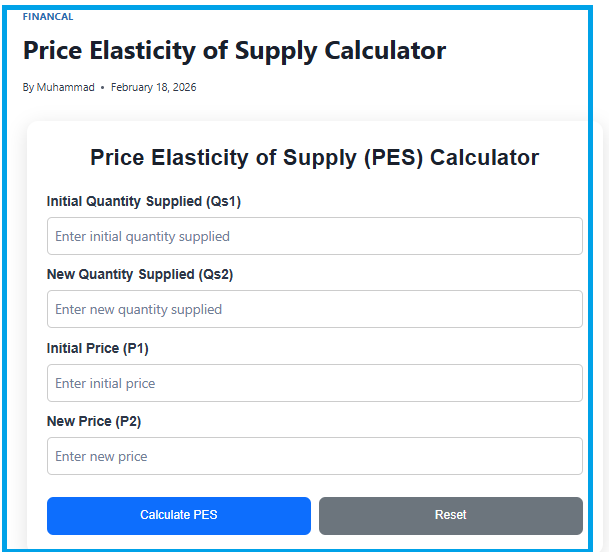The height and width of the screenshot is (552, 609).
Task: Click the main page title heading
Action: 234,51
